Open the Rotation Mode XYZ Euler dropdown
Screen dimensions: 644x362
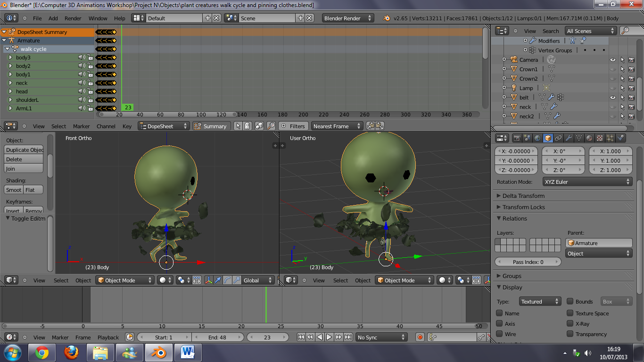click(586, 182)
